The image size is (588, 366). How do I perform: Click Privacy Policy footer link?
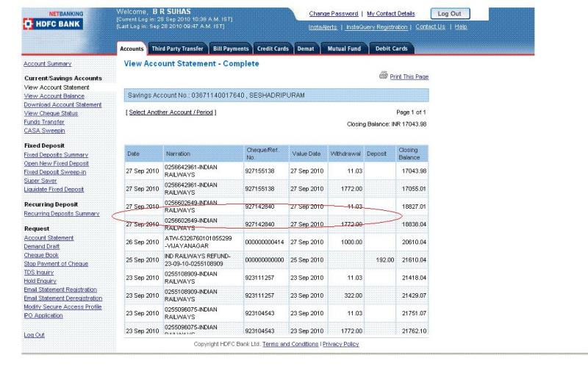(x=340, y=344)
